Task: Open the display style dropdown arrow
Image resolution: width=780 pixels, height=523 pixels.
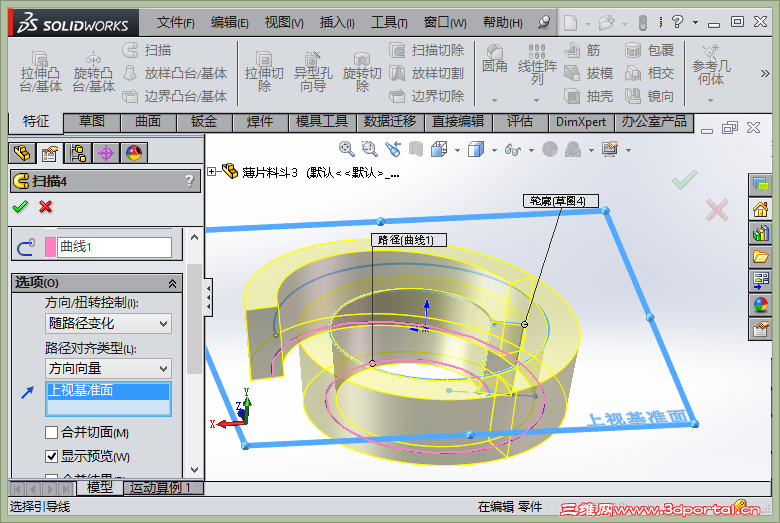Action: [494, 150]
